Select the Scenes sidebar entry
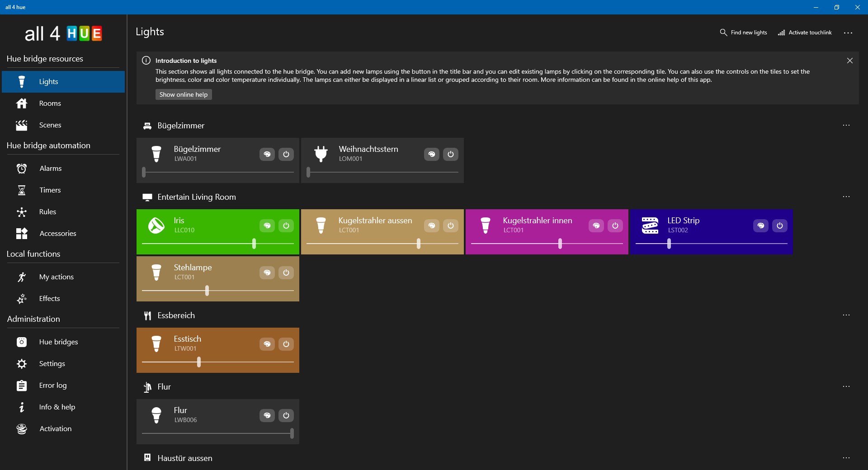The width and height of the screenshot is (868, 470). (50, 125)
